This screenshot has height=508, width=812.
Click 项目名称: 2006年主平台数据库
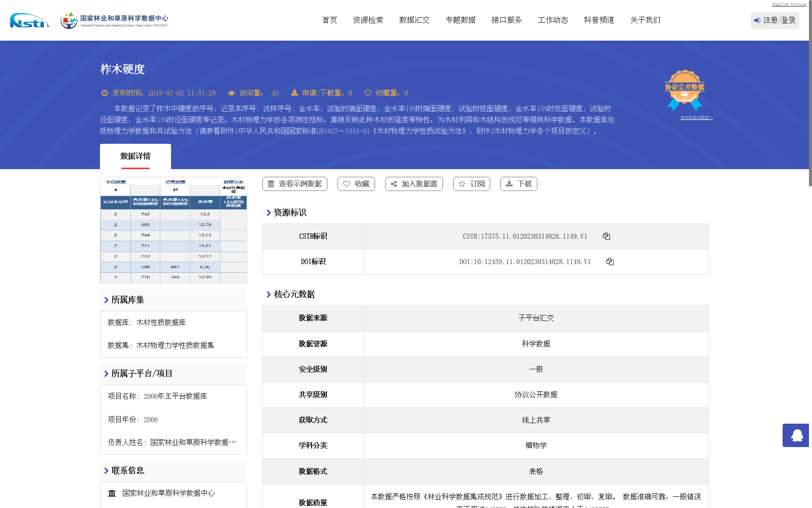pos(157,396)
